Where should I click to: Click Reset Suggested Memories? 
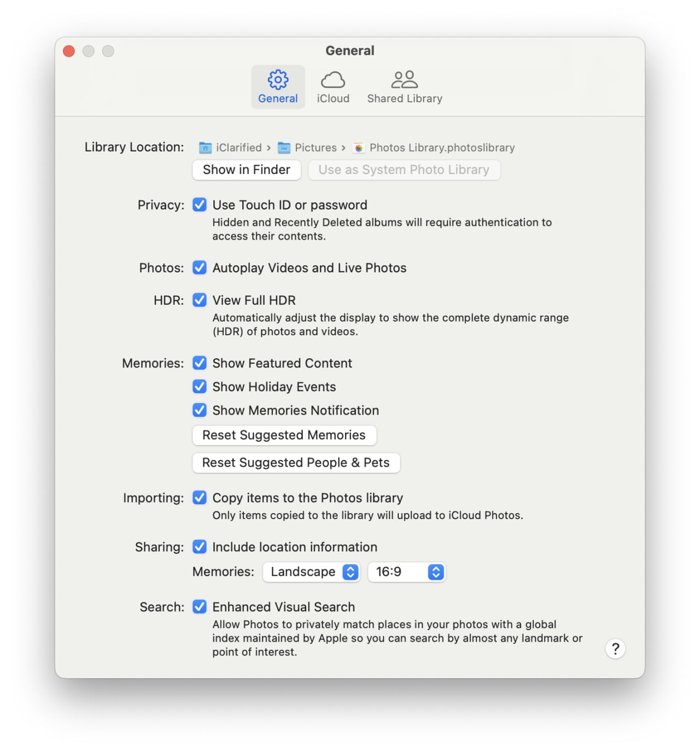pyautogui.click(x=284, y=435)
